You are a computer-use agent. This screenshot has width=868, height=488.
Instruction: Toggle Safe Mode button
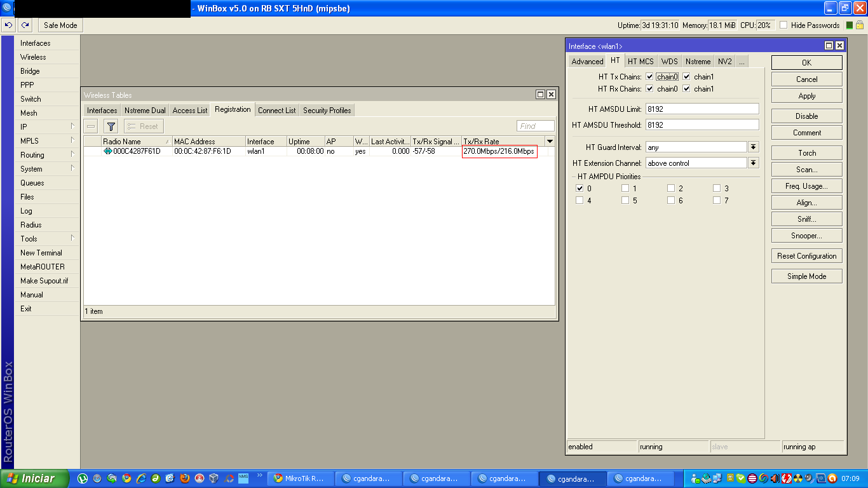(x=60, y=25)
